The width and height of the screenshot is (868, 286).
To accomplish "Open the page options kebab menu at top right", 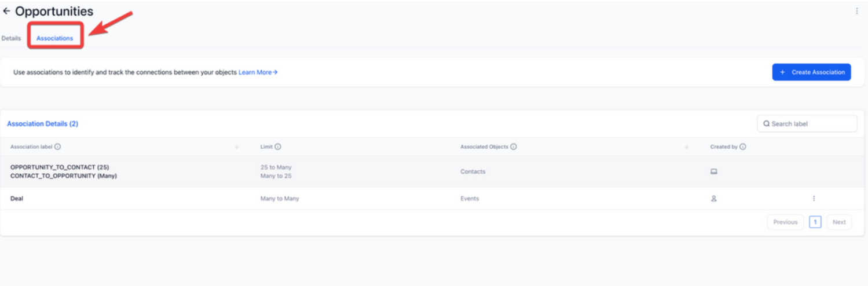I will tap(857, 11).
